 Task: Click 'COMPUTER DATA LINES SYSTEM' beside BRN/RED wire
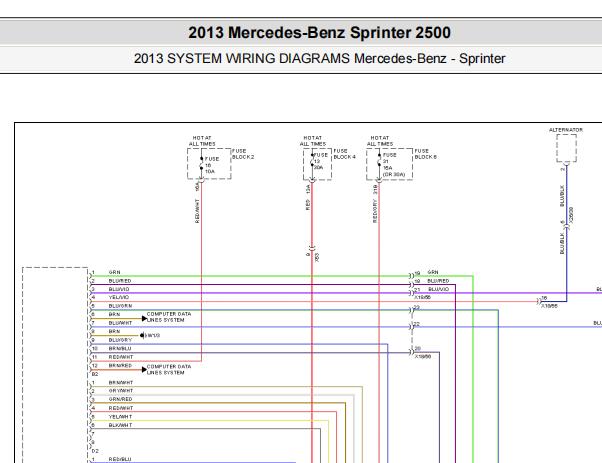(x=169, y=370)
